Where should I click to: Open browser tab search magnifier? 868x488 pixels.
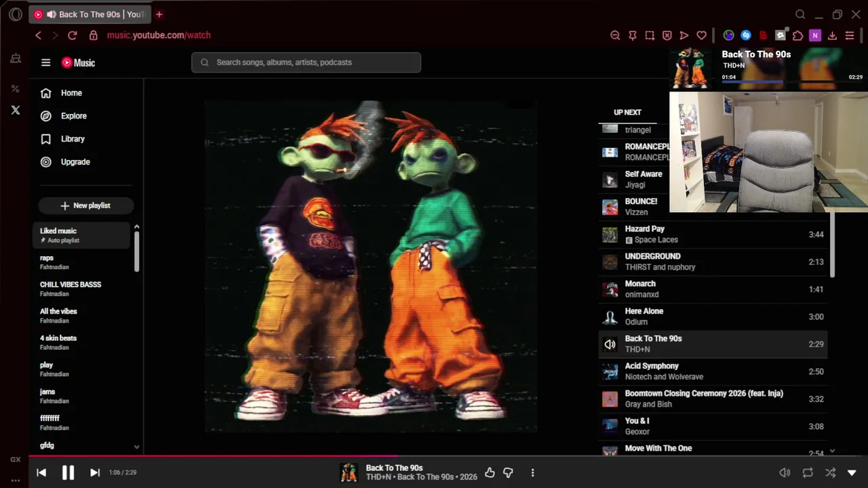tap(800, 14)
